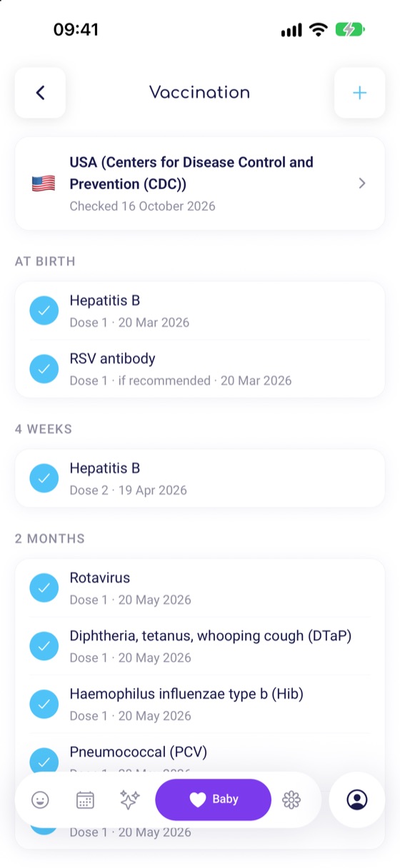Select the Baby tab
Image resolution: width=400 pixels, height=868 pixels.
(x=213, y=799)
